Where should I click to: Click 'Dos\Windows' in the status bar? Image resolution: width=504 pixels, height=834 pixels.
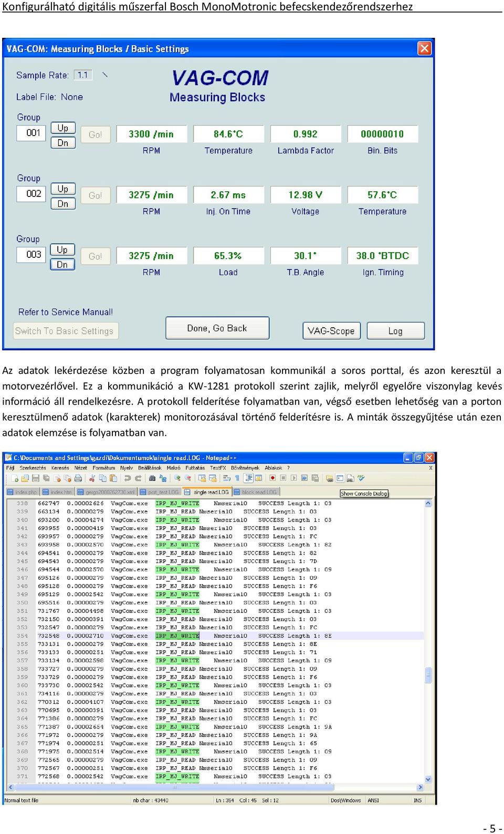pyautogui.click(x=345, y=800)
